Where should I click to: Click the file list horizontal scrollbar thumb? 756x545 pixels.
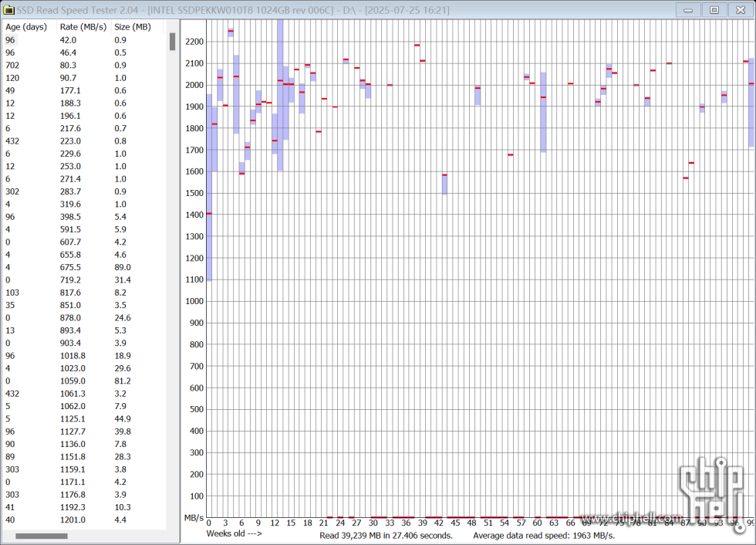click(42, 536)
